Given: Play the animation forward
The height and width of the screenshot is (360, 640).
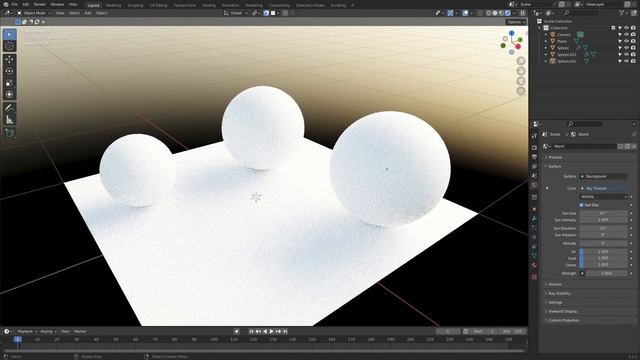Looking at the screenshot, I should [271, 331].
